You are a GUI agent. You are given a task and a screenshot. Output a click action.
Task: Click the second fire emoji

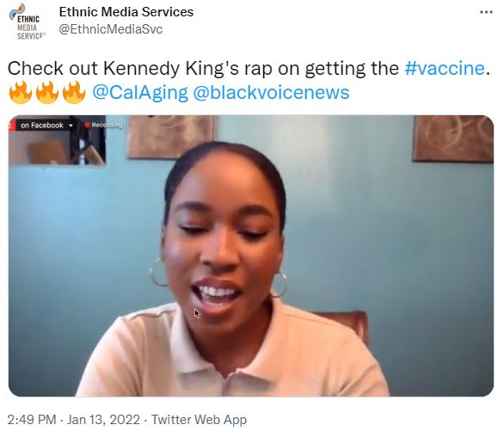(47, 92)
